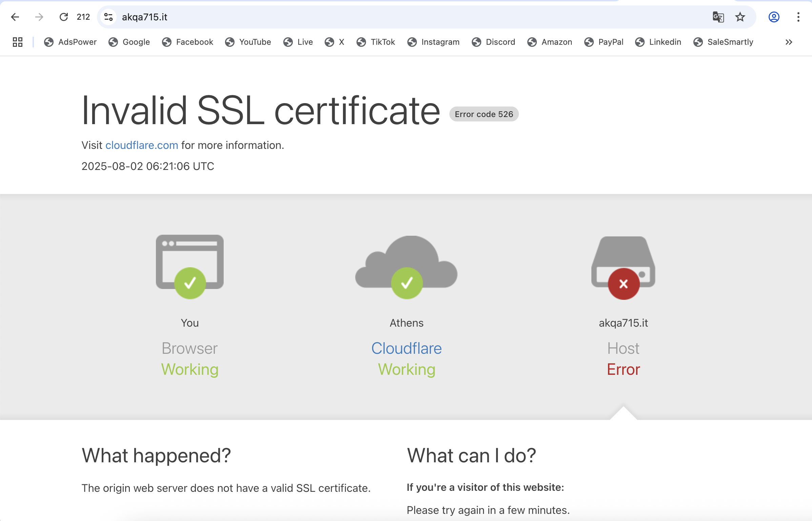Open the SaleSmartly bookmark
812x521 pixels.
pyautogui.click(x=723, y=42)
